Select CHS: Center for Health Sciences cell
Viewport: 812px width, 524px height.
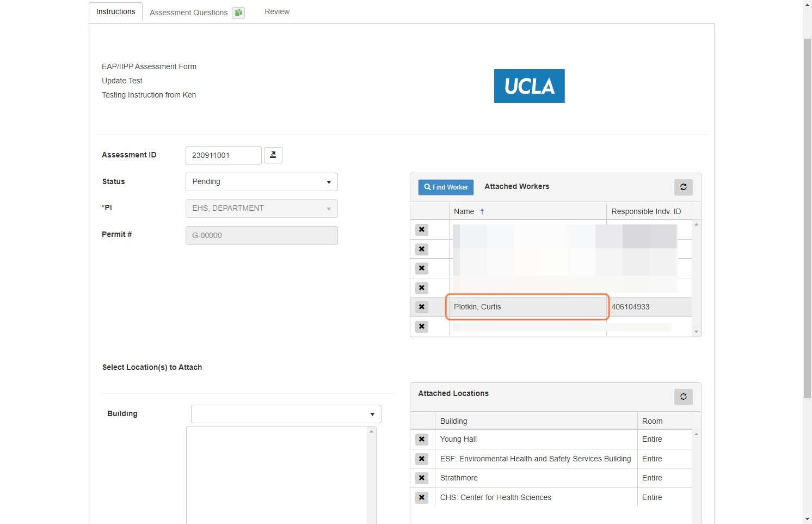(536, 498)
